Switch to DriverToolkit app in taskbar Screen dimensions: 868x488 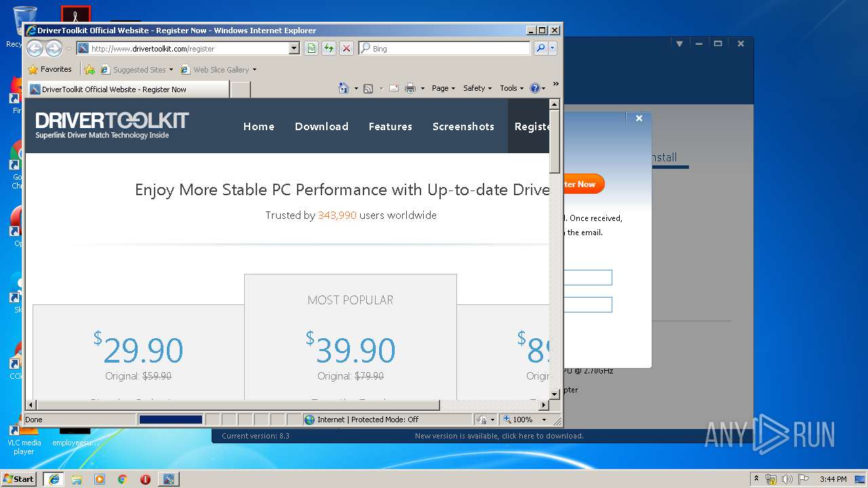(168, 479)
